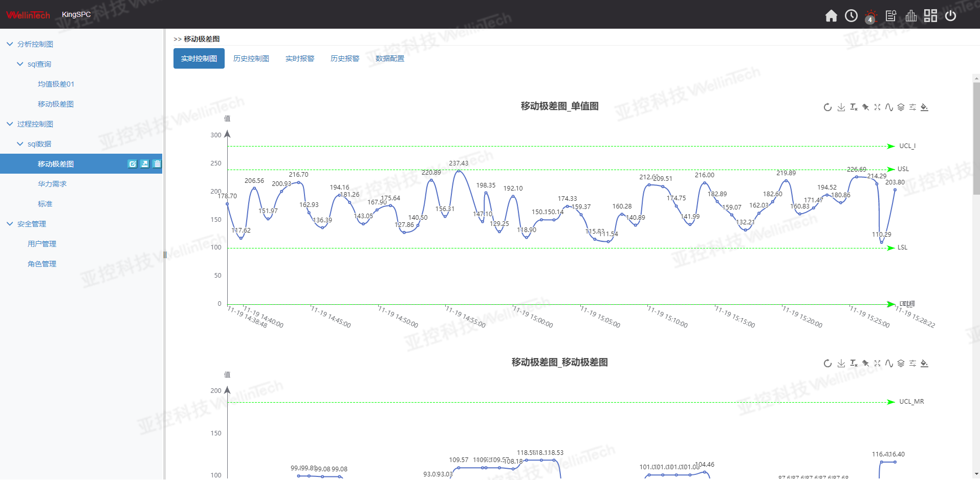Screen dimensions: 980x480
Task: Open the bar chart statistics icon in header
Action: [x=911, y=16]
